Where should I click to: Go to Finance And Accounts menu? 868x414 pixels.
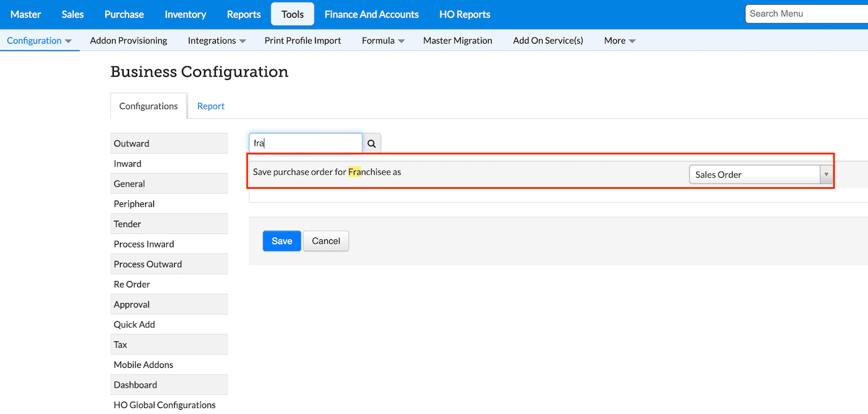372,14
